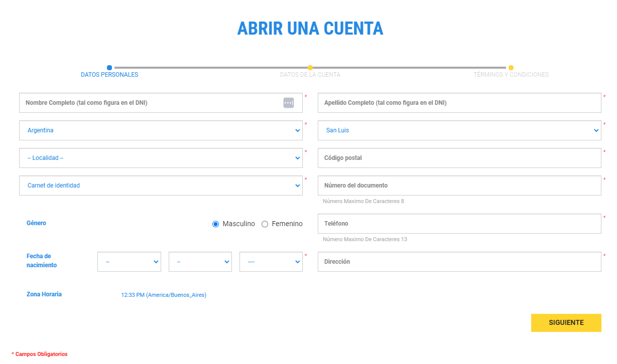Image resolution: width=617 pixels, height=364 pixels.
Task: Click the yellow dot above Términos y Condiciones
Action: coord(511,67)
